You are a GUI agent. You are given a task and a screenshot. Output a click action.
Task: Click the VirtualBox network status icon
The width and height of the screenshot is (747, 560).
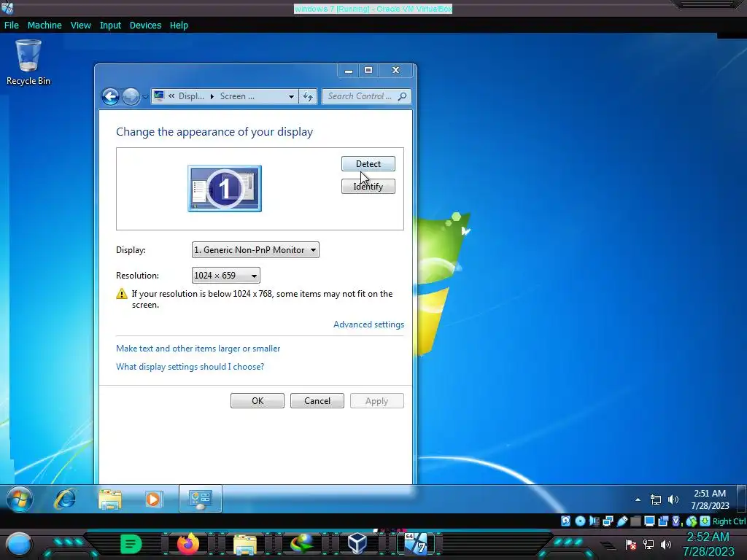click(x=608, y=521)
